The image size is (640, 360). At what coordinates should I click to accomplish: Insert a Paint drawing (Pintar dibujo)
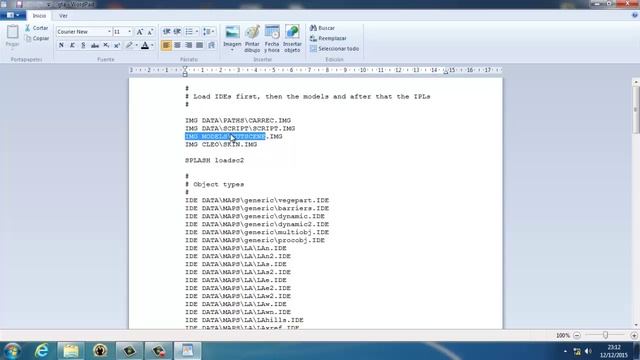click(252, 39)
